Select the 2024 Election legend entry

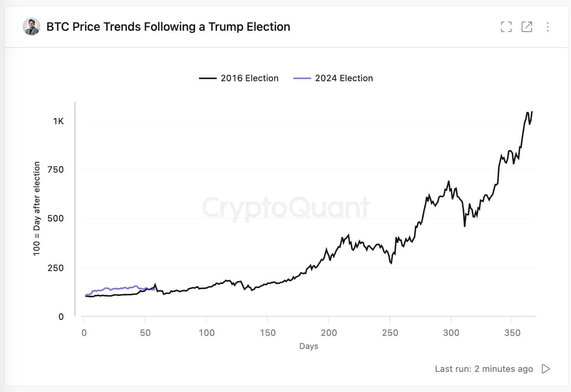click(344, 78)
